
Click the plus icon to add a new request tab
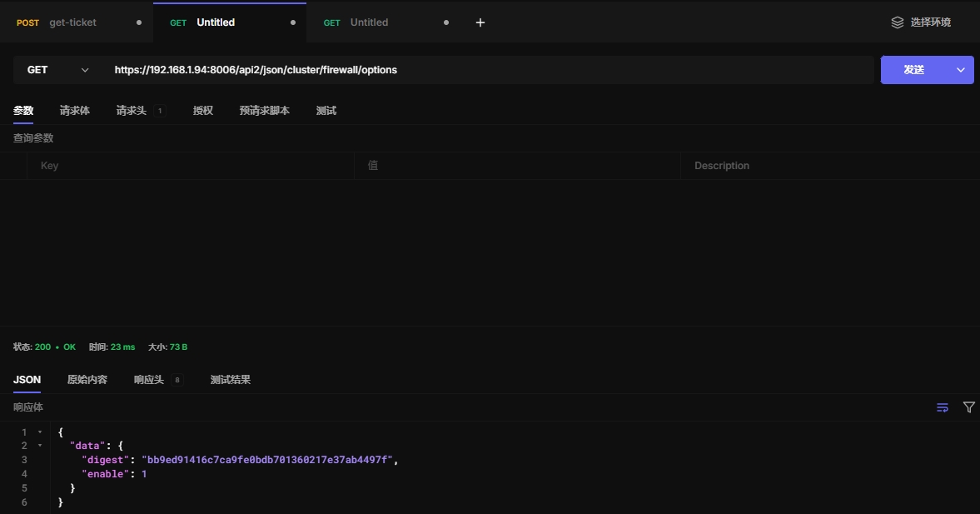pyautogui.click(x=480, y=22)
